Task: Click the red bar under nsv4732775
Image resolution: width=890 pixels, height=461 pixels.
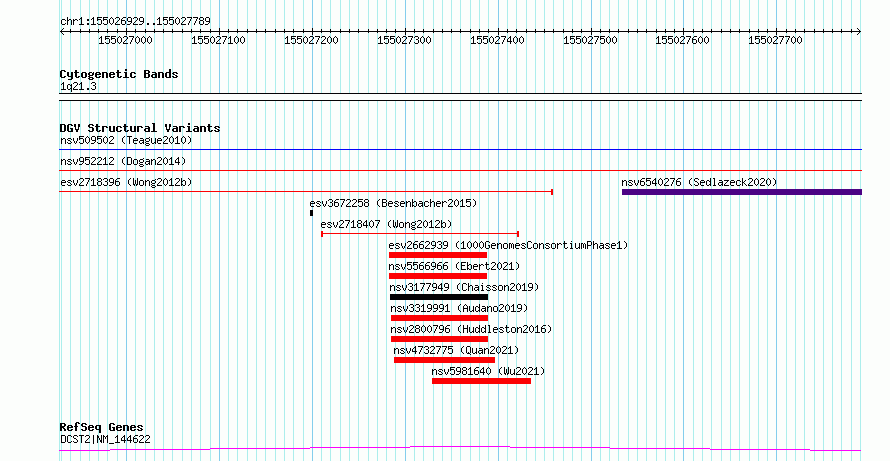Action: [444, 360]
